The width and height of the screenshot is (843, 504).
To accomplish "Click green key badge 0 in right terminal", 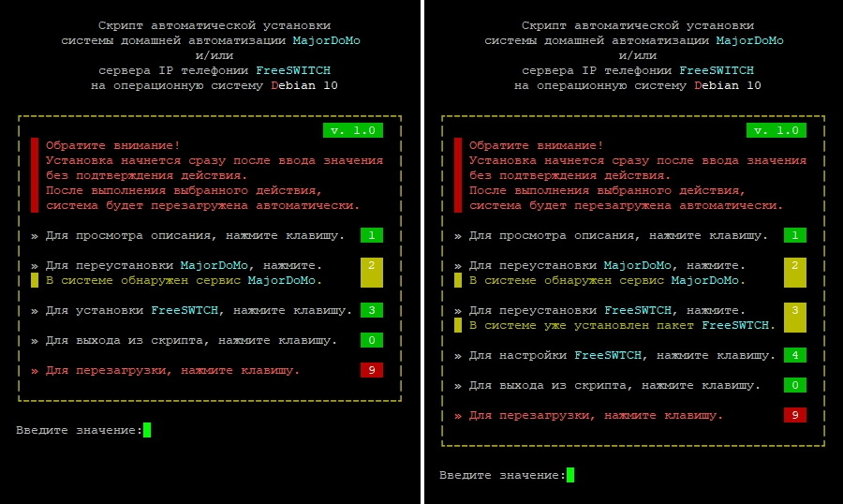I will tap(795, 385).
